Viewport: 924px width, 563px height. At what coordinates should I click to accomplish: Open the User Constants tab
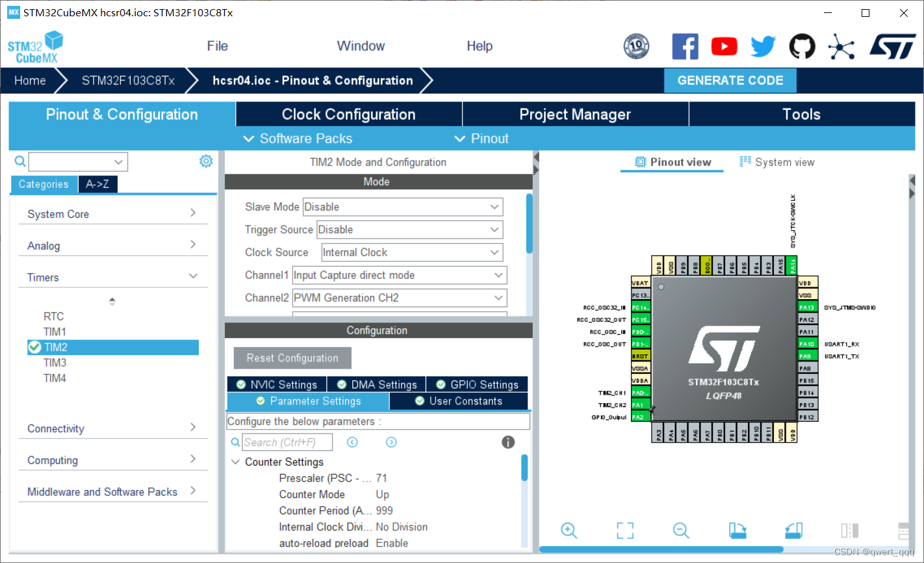tap(459, 401)
